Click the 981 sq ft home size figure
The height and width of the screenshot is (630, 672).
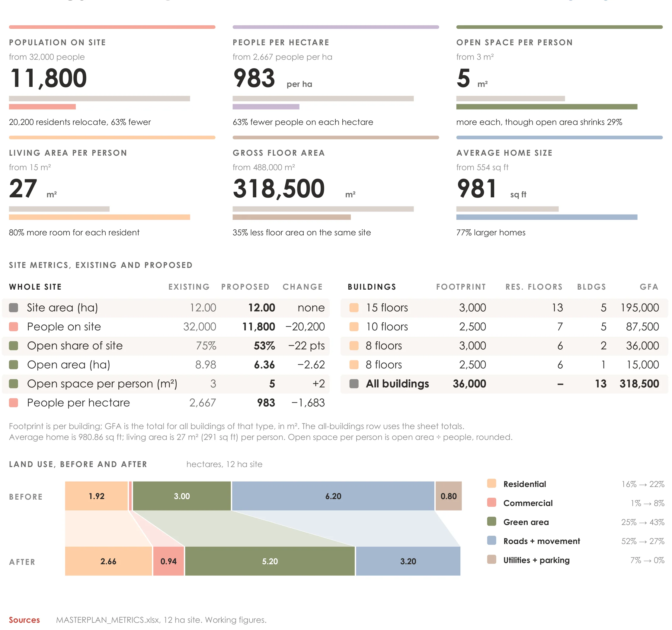point(477,189)
